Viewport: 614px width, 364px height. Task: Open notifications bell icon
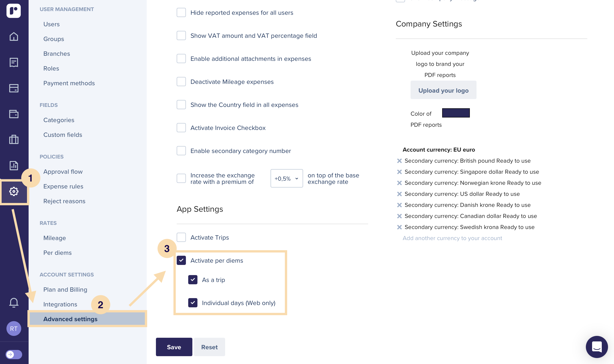pyautogui.click(x=14, y=302)
